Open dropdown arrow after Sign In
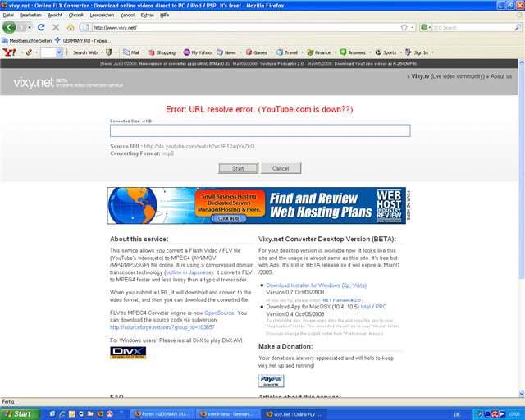The height and width of the screenshot is (420, 525). pos(432,52)
